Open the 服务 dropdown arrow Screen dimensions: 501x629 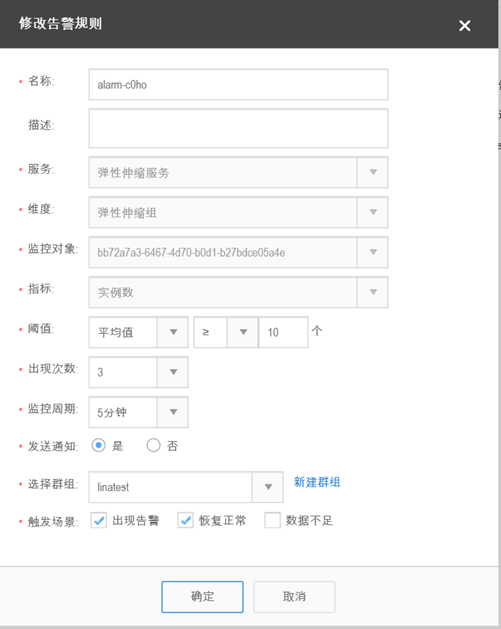(x=373, y=172)
